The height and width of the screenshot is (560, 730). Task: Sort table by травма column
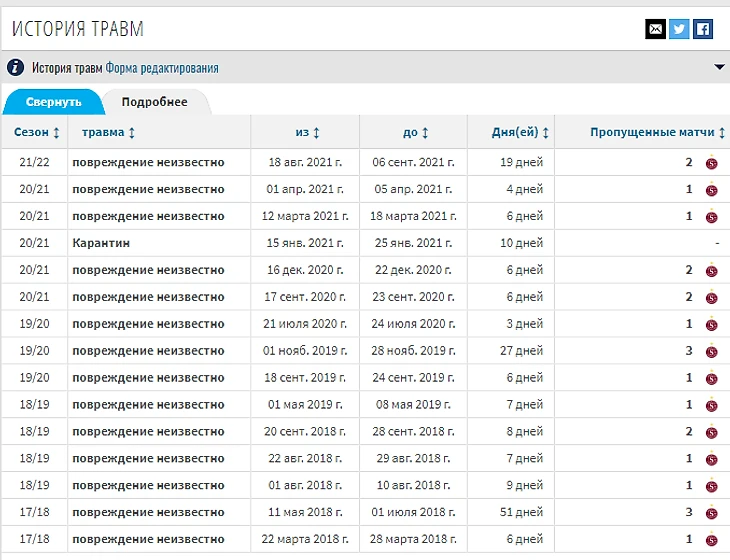click(108, 132)
